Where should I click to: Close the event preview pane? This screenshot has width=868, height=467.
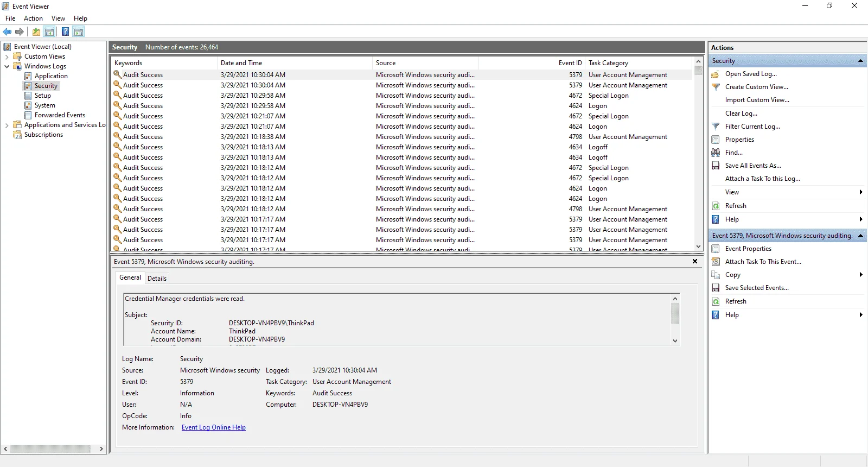(695, 262)
